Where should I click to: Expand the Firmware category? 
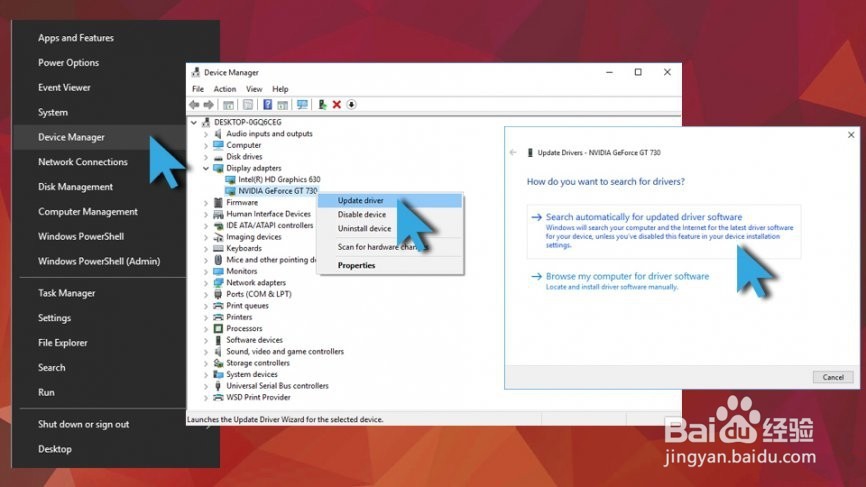(206, 203)
